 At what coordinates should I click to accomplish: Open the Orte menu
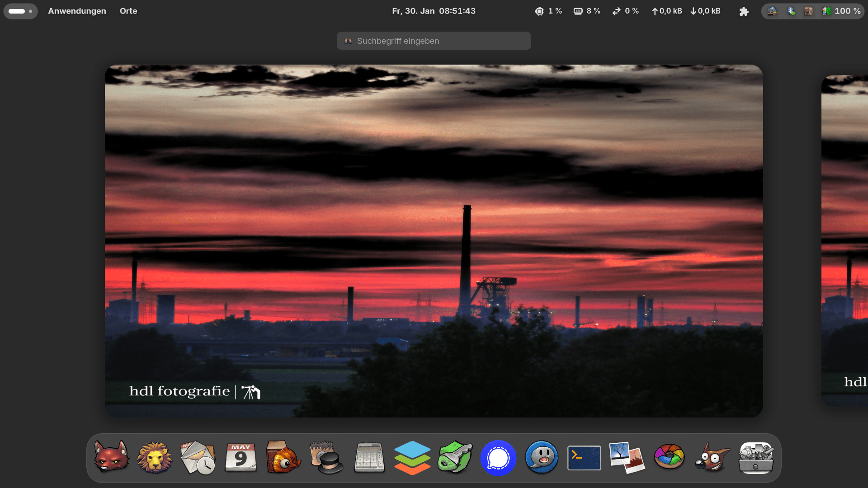[x=128, y=11]
